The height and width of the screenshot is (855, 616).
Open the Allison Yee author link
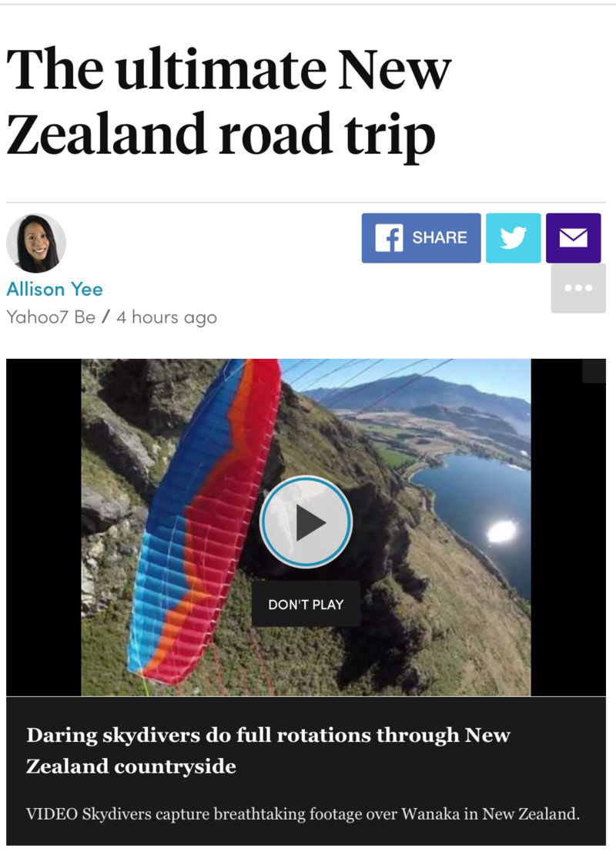coord(55,289)
